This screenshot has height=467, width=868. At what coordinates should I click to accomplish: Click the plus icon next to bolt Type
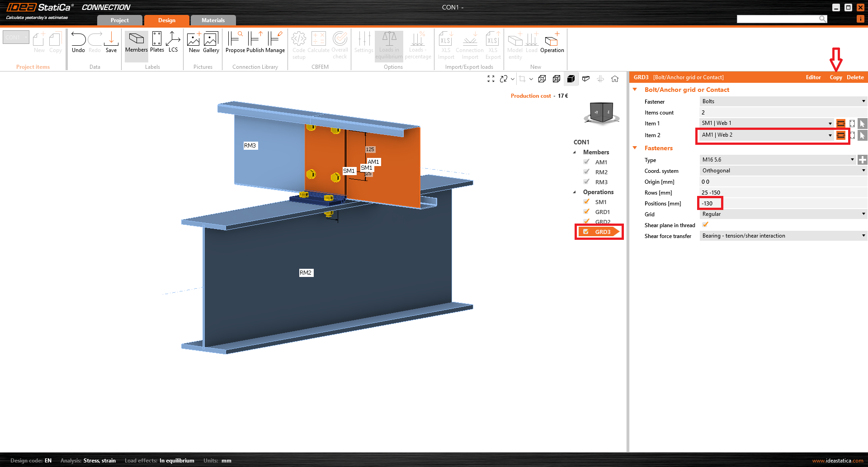863,160
